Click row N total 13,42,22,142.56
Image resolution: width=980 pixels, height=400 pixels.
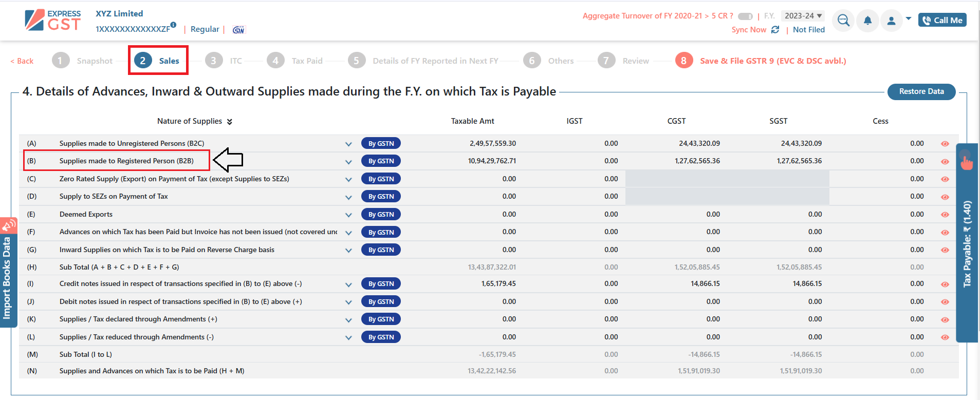coord(492,371)
